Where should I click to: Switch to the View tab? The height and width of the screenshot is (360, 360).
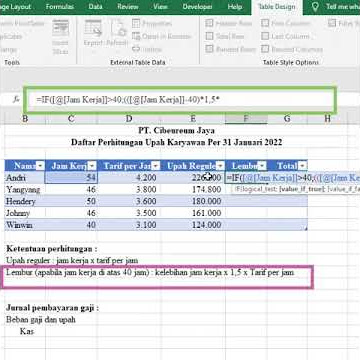coord(160,7)
